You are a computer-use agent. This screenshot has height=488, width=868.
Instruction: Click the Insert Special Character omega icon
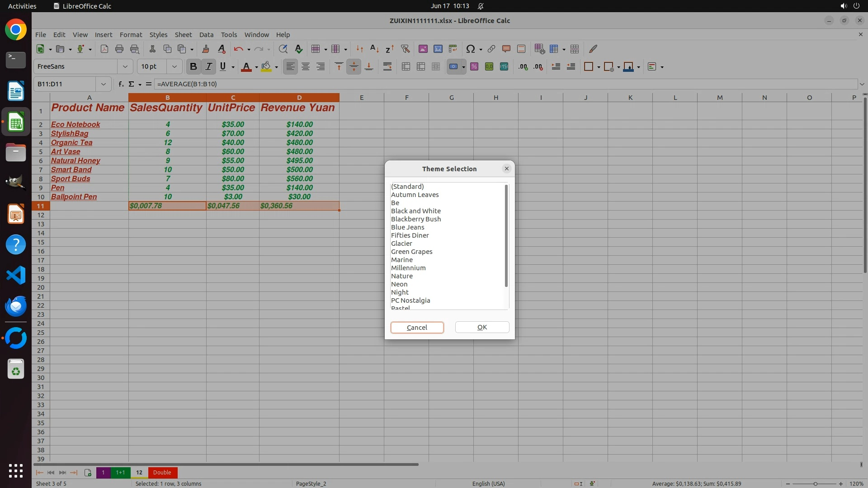pos(470,49)
